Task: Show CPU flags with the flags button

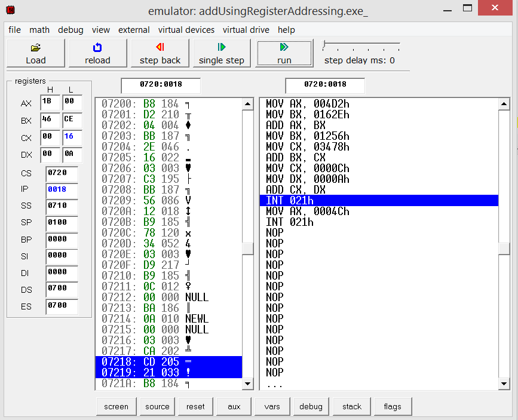Action: click(x=393, y=406)
